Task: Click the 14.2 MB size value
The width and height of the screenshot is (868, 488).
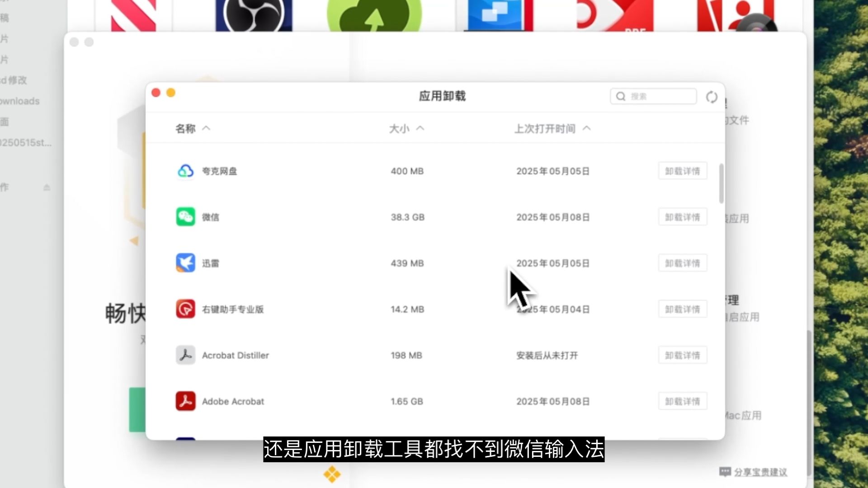Action: point(407,309)
